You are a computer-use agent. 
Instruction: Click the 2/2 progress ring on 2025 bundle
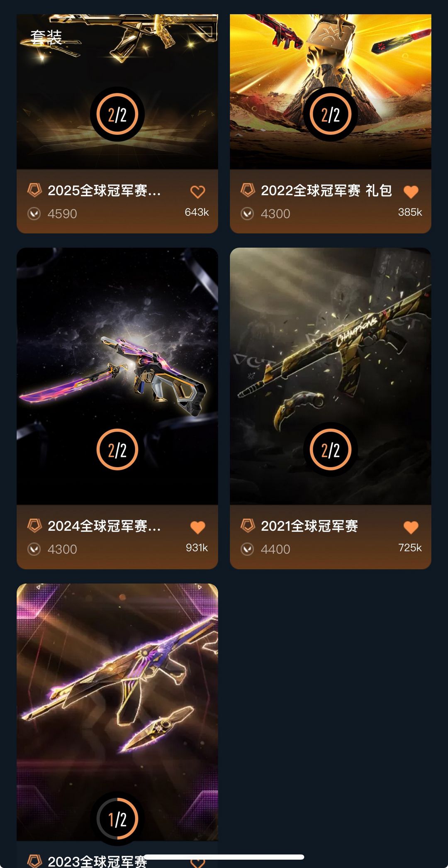tap(117, 114)
